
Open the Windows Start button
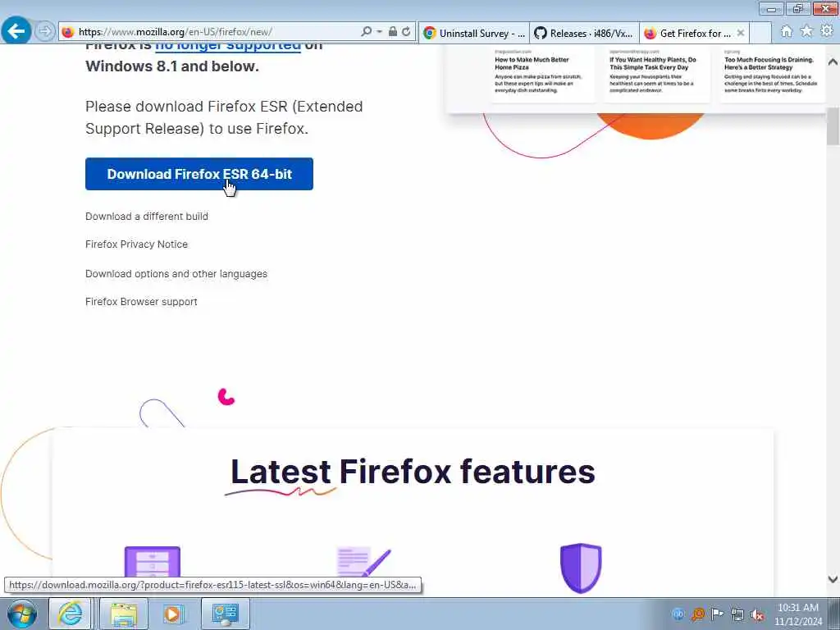[x=22, y=614]
